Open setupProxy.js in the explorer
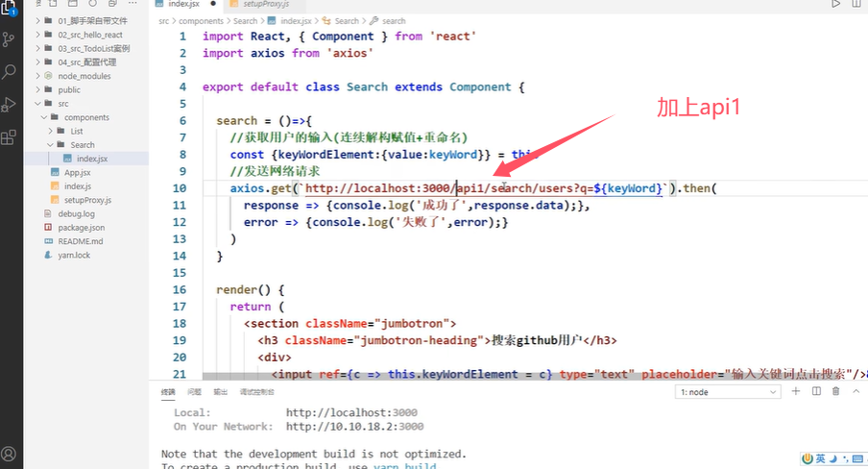 click(85, 200)
